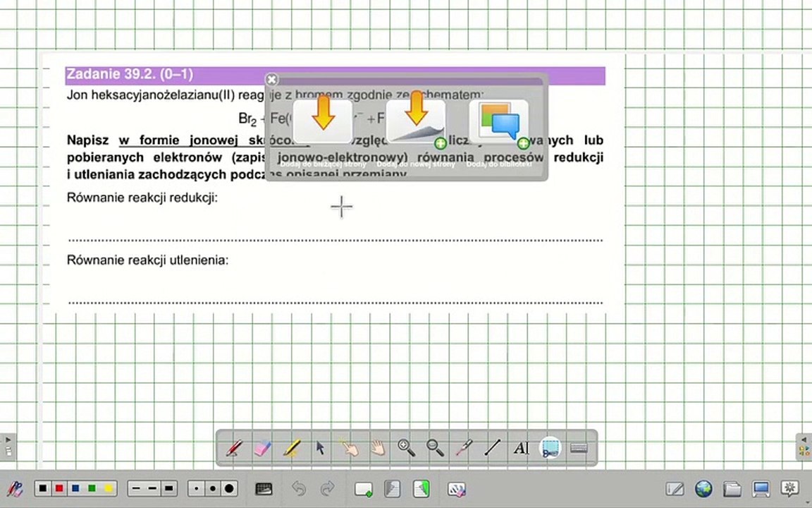Switch to Board mode icon
The height and width of the screenshot is (508, 812).
675,489
